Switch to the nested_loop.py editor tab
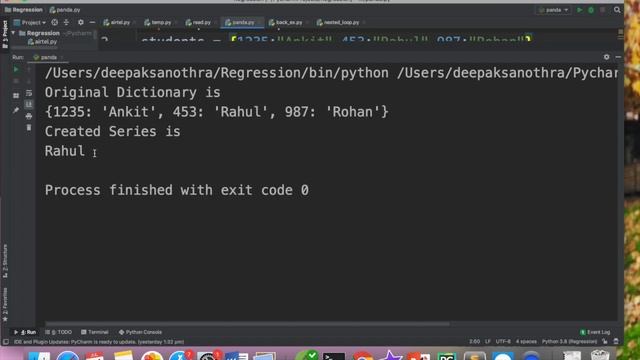This screenshot has width=640, height=360. pos(338,22)
